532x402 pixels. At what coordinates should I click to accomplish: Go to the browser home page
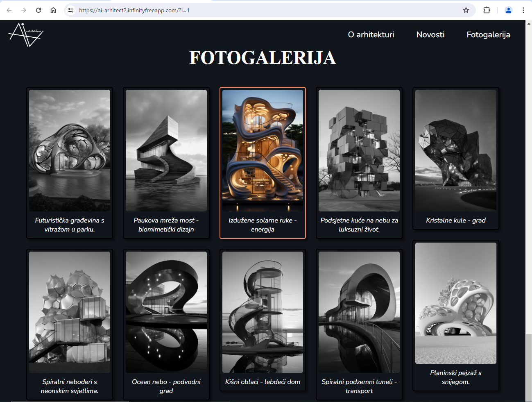click(53, 10)
